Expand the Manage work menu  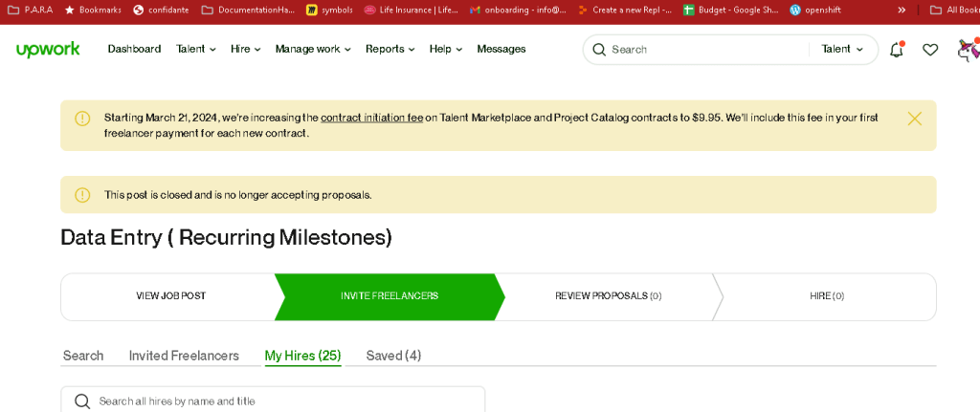pos(313,50)
